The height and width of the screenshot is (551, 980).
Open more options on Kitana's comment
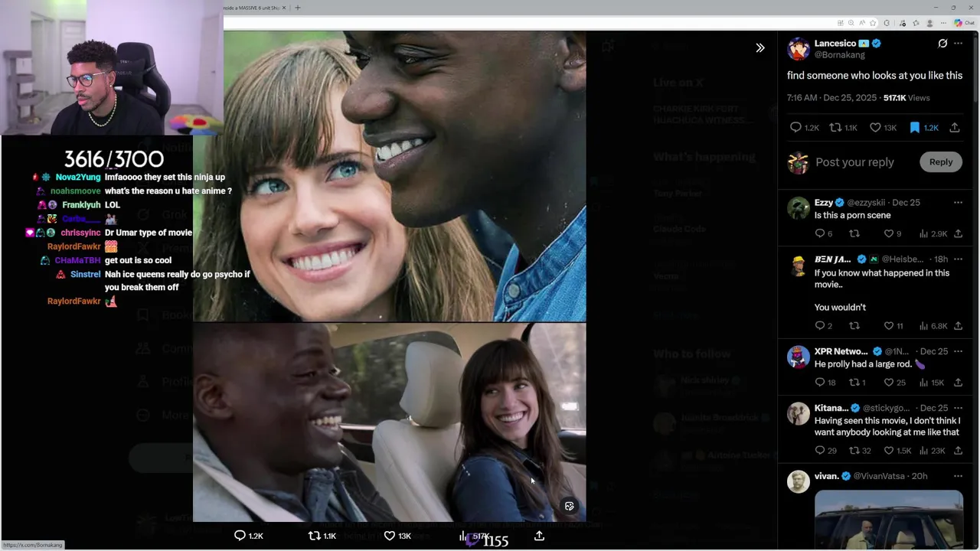(958, 408)
